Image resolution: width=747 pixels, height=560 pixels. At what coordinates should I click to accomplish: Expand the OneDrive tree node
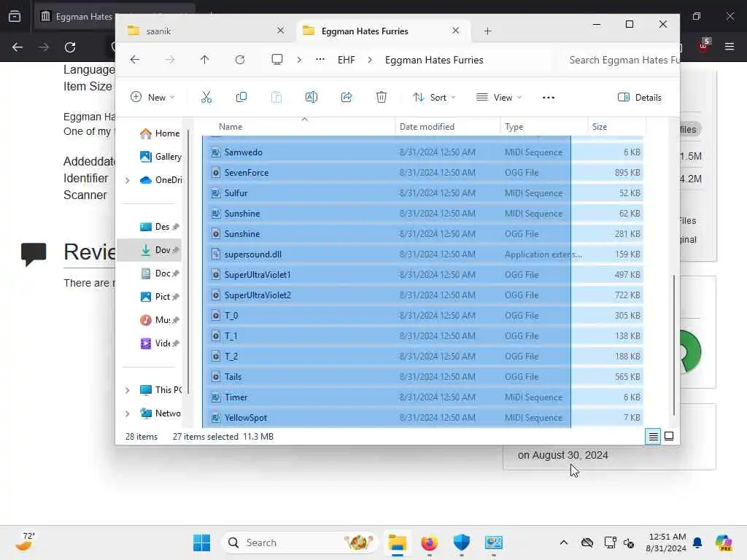(127, 180)
